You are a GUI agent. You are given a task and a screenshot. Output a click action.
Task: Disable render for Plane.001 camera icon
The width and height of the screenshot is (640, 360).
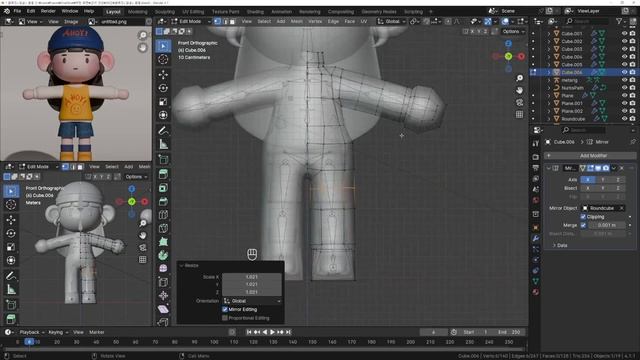pyautogui.click(x=632, y=103)
